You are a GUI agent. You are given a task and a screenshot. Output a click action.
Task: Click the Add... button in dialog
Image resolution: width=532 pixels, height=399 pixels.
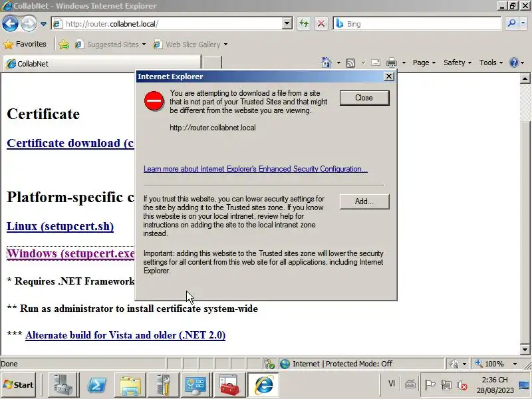(x=364, y=201)
